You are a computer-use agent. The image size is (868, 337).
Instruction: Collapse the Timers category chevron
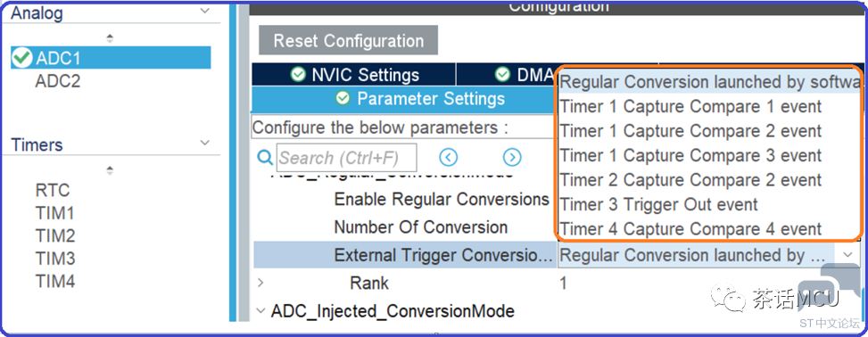(x=205, y=143)
